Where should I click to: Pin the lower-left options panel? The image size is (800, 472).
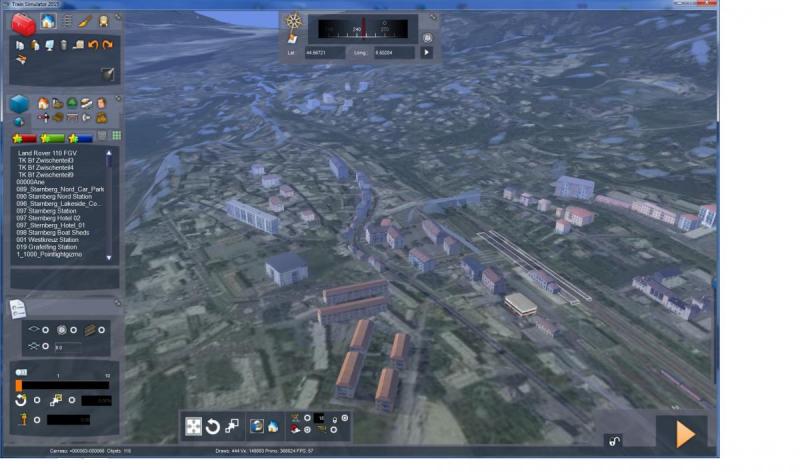[117, 303]
